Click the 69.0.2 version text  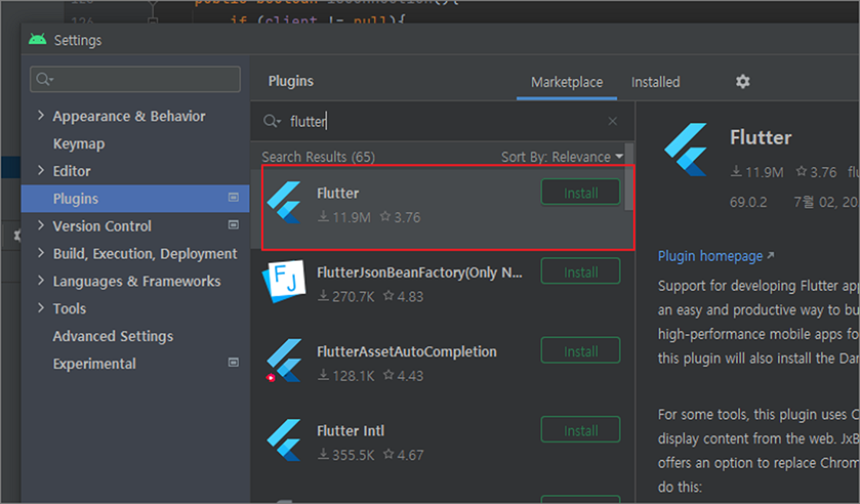748,202
